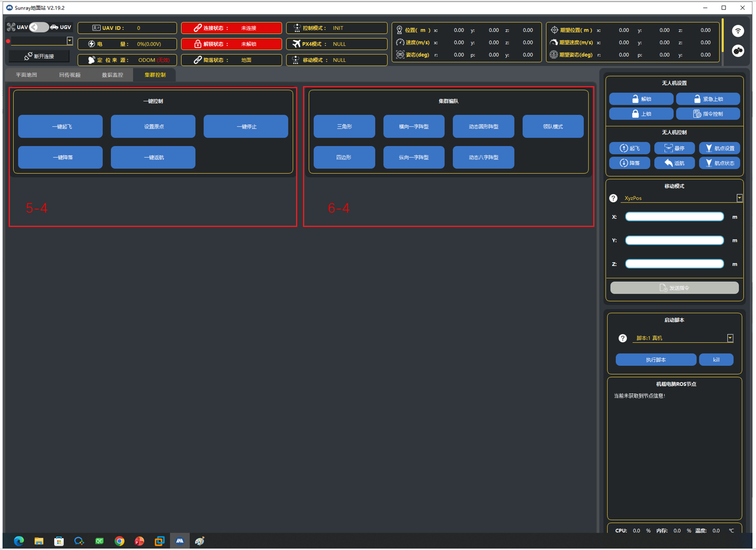Choose the 三角形 formation
Image resolution: width=756 pixels, height=550 pixels.
[x=344, y=127]
